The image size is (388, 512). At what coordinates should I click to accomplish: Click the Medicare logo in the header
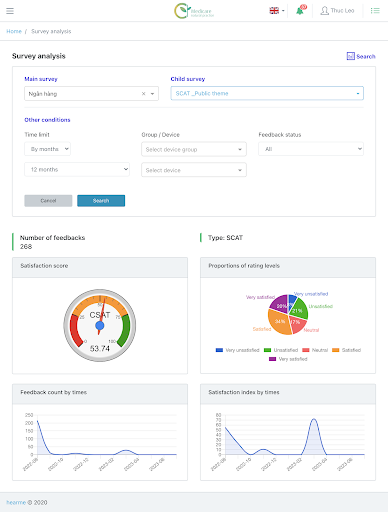(x=194, y=11)
